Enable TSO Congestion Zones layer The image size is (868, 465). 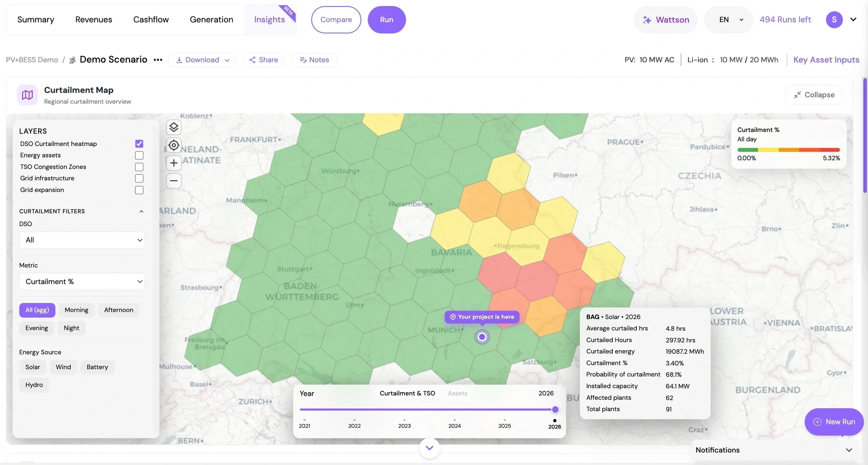point(139,167)
